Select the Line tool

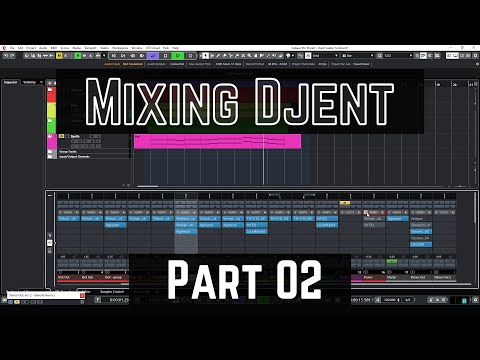coord(268,56)
